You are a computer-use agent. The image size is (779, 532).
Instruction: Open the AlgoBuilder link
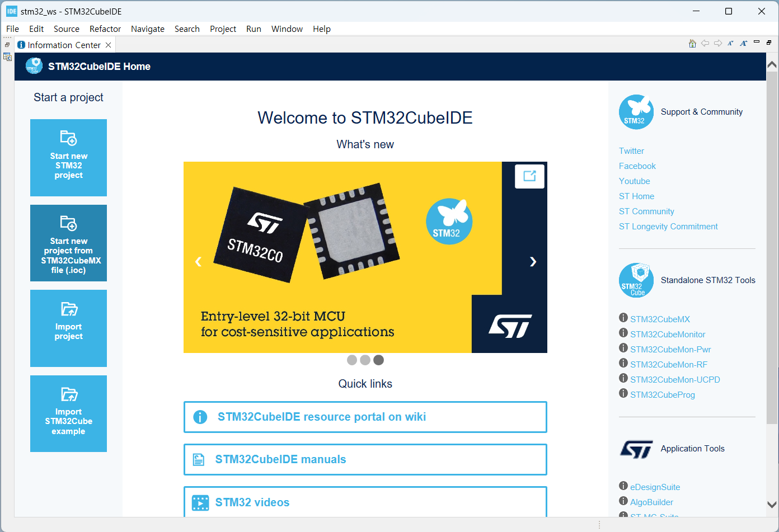point(652,502)
